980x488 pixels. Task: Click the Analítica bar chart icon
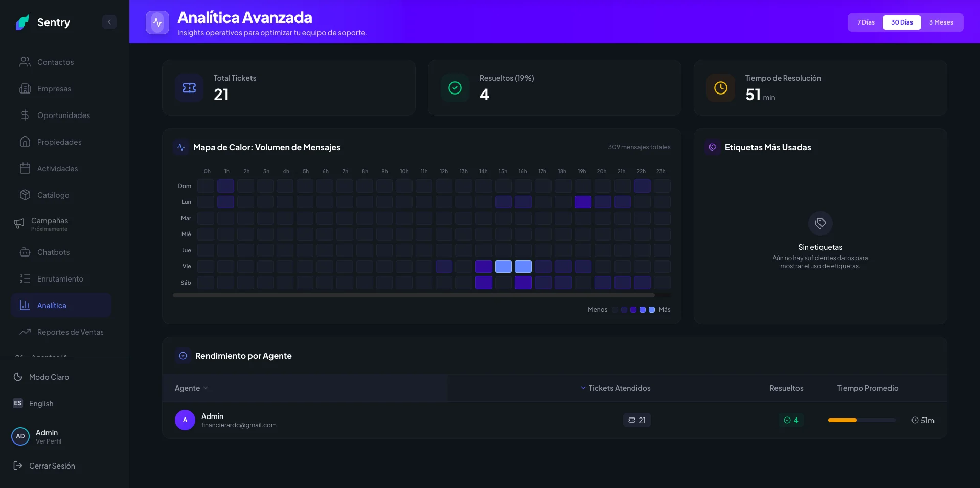pyautogui.click(x=25, y=305)
